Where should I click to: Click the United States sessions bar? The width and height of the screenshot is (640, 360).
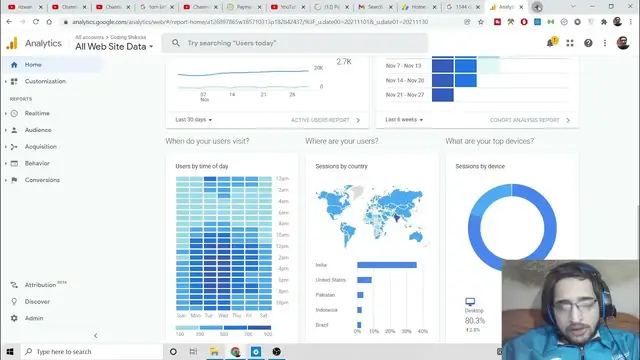pyautogui.click(x=364, y=280)
